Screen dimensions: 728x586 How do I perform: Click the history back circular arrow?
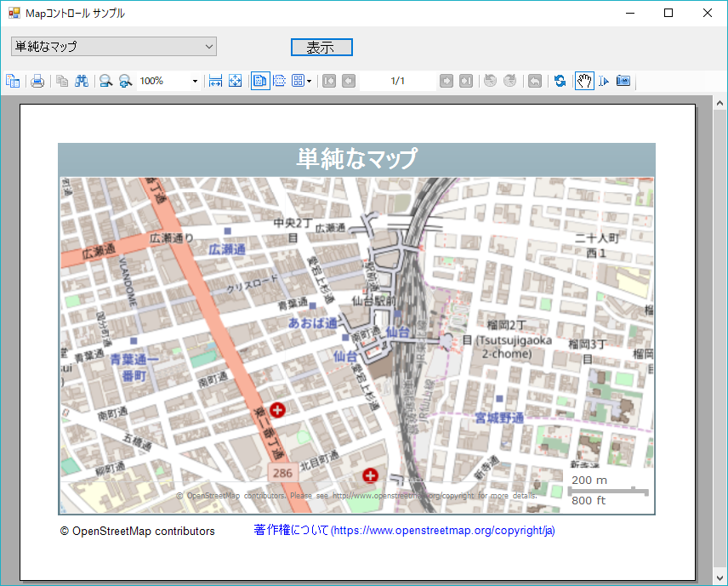[490, 81]
